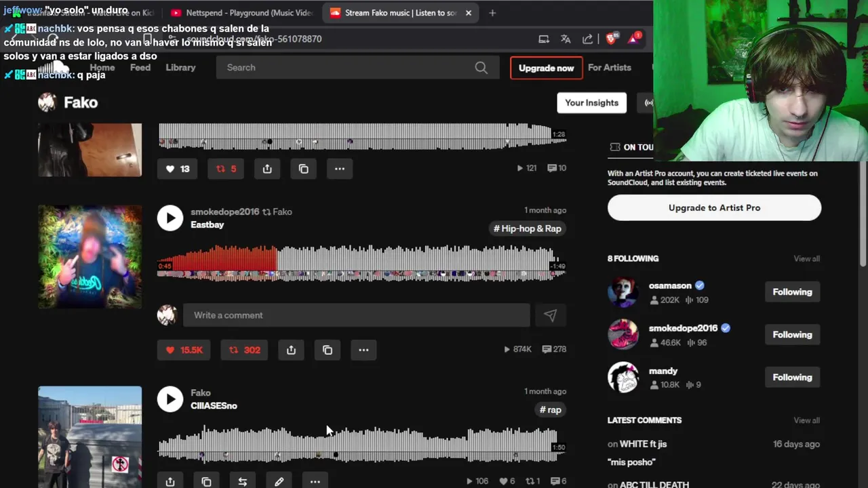The height and width of the screenshot is (488, 868).
Task: Open mandy profile link
Action: [x=663, y=371]
